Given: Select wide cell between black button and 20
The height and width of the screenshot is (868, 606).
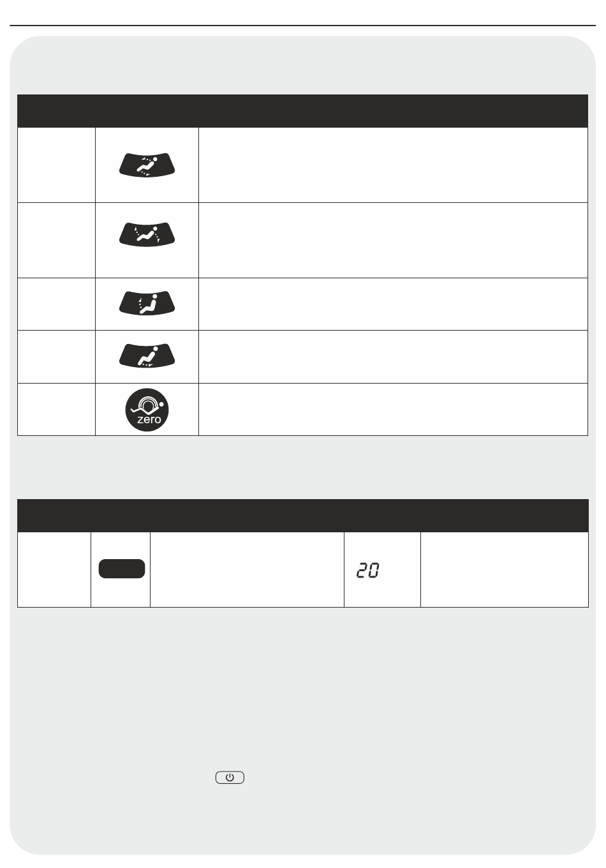Looking at the screenshot, I should [247, 569].
